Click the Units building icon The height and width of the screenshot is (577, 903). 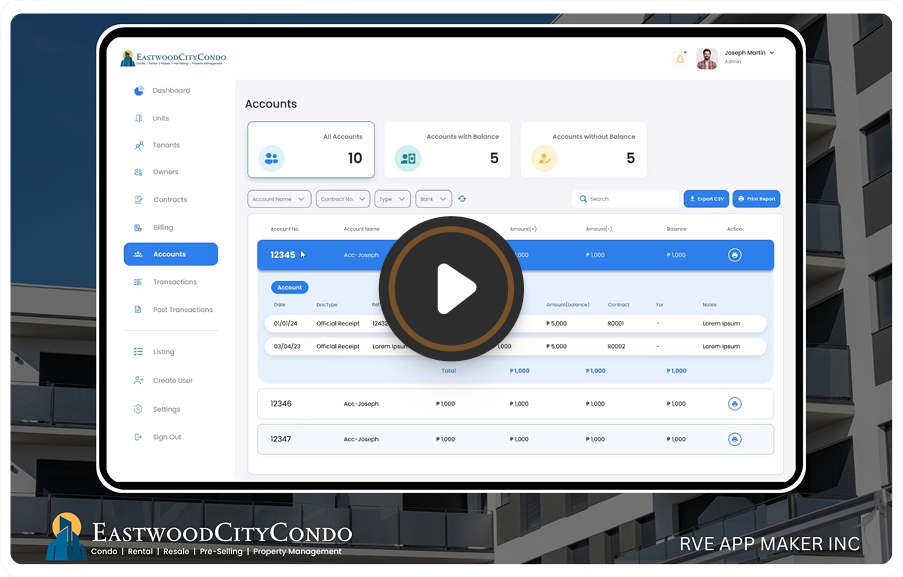(x=138, y=118)
